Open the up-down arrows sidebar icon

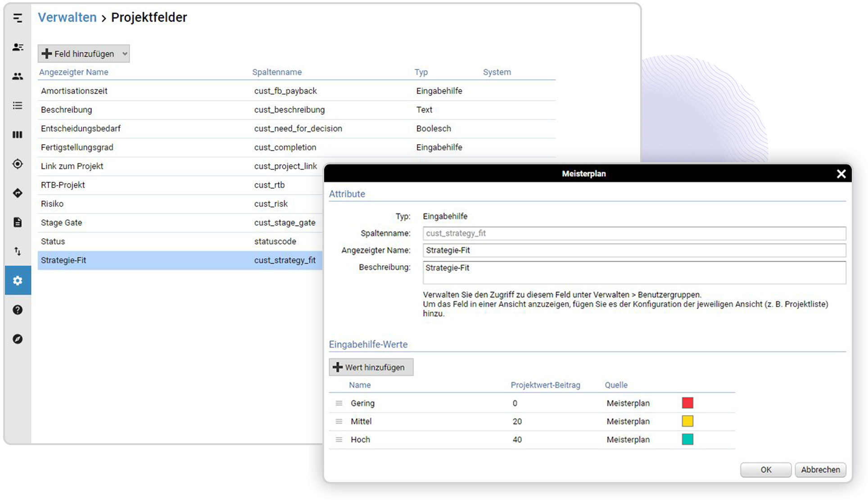(18, 251)
